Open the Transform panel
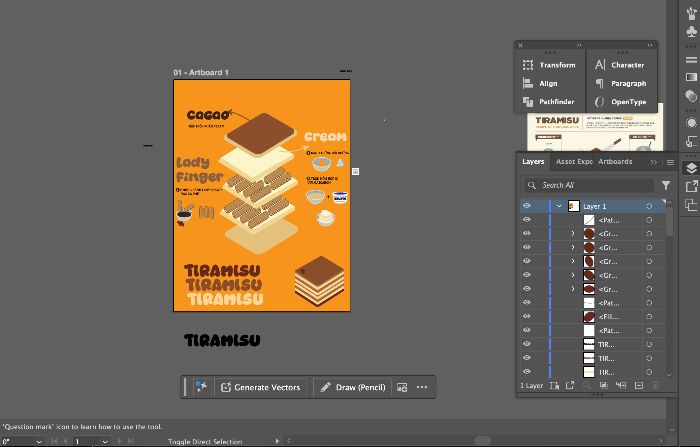700x447 pixels. (x=549, y=65)
